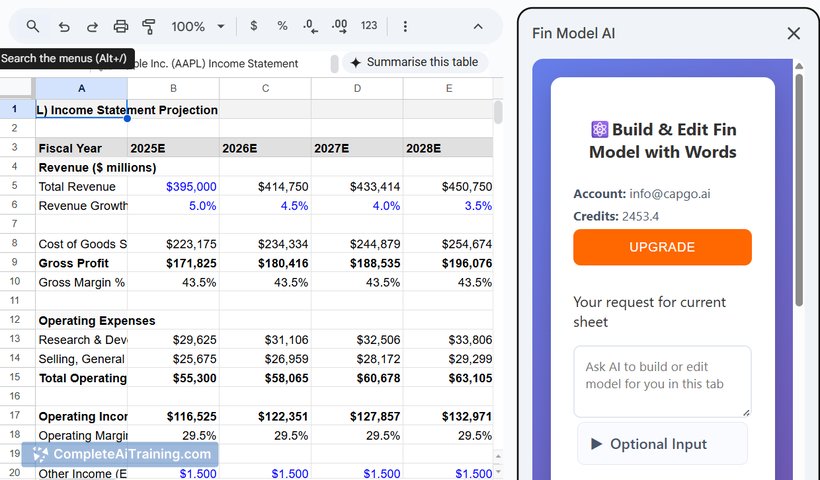Click the Income Statement Projection title cell
Screen dimensions: 820x480
click(x=82, y=109)
